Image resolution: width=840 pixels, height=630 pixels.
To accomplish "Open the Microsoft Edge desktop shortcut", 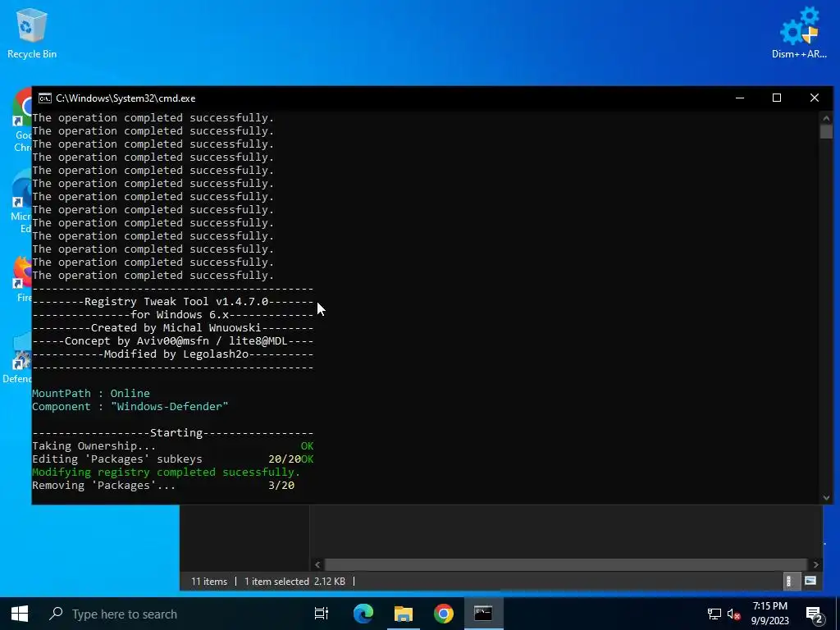I will pyautogui.click(x=21, y=203).
